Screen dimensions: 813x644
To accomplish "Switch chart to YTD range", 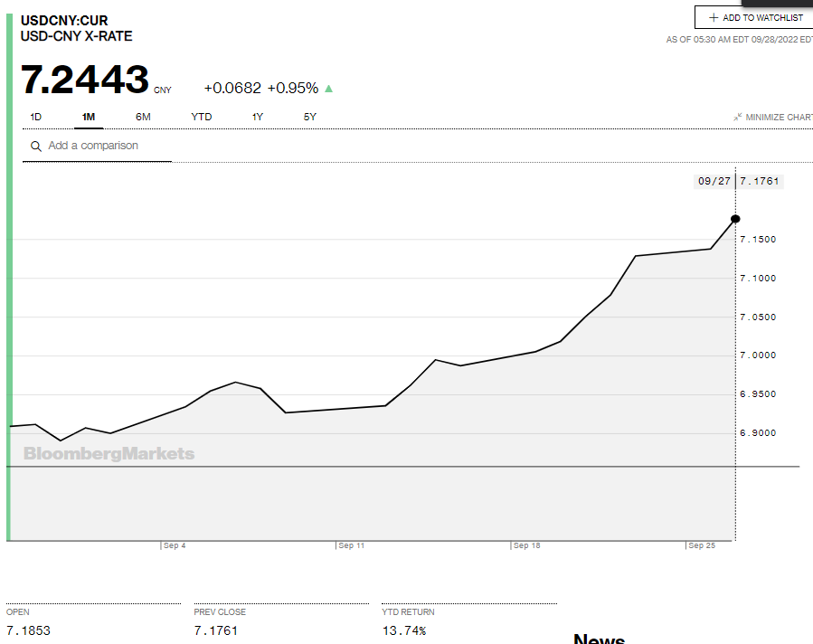I will pos(202,117).
